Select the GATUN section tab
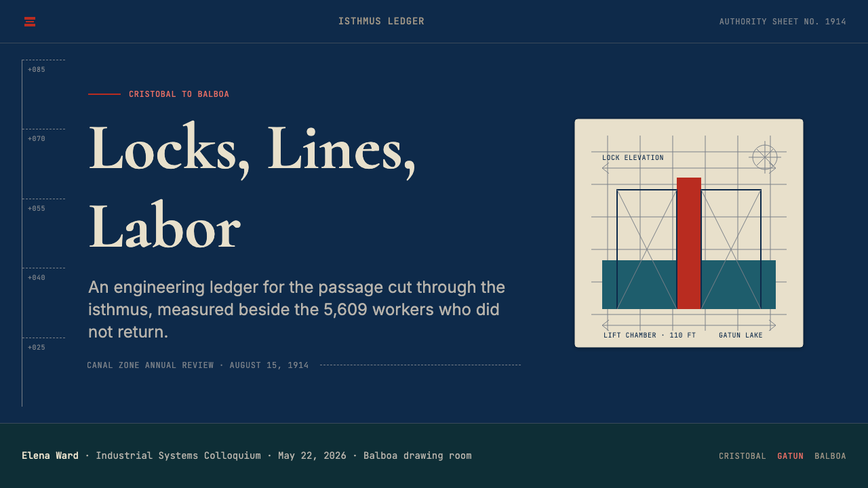The height and width of the screenshot is (488, 868). pos(791,456)
